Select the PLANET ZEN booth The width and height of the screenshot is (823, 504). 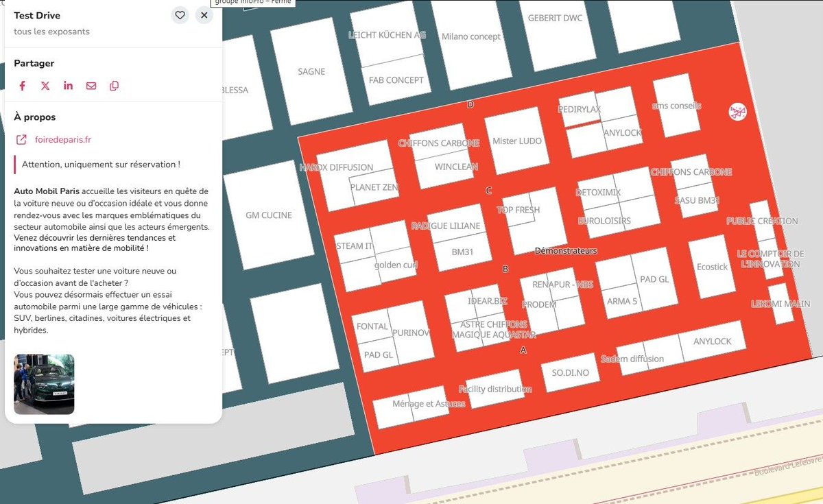(374, 187)
